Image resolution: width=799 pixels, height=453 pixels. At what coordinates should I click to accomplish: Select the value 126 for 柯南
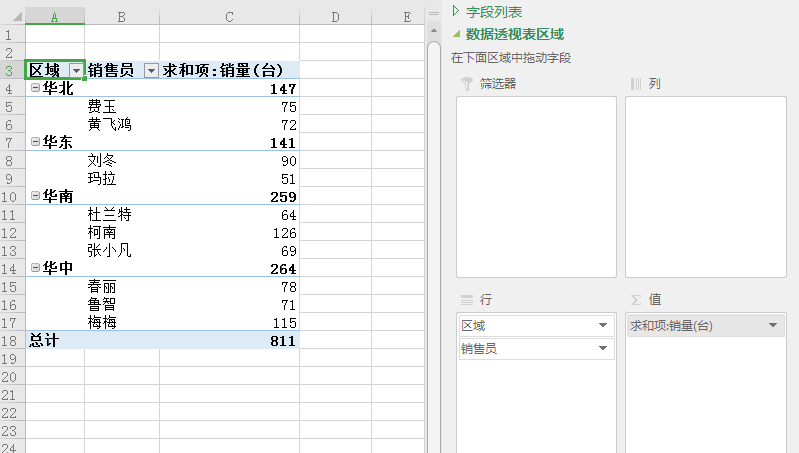tap(229, 232)
